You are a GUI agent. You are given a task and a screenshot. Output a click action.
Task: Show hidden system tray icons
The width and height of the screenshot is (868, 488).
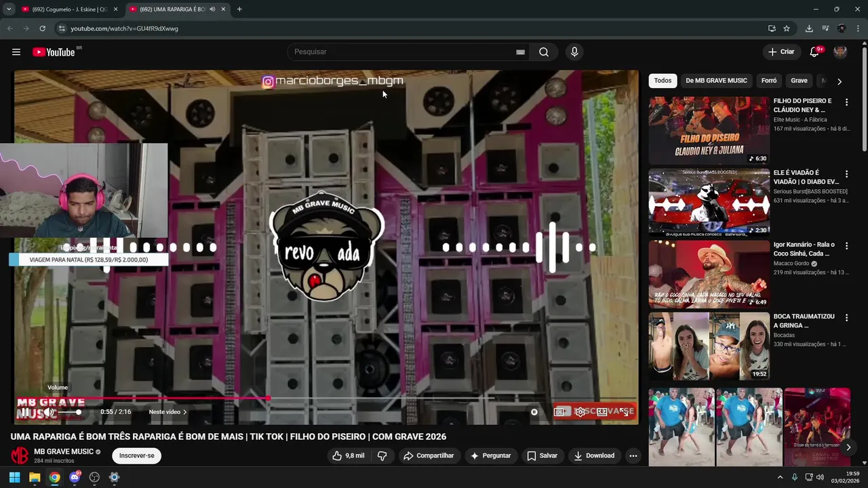point(780,477)
